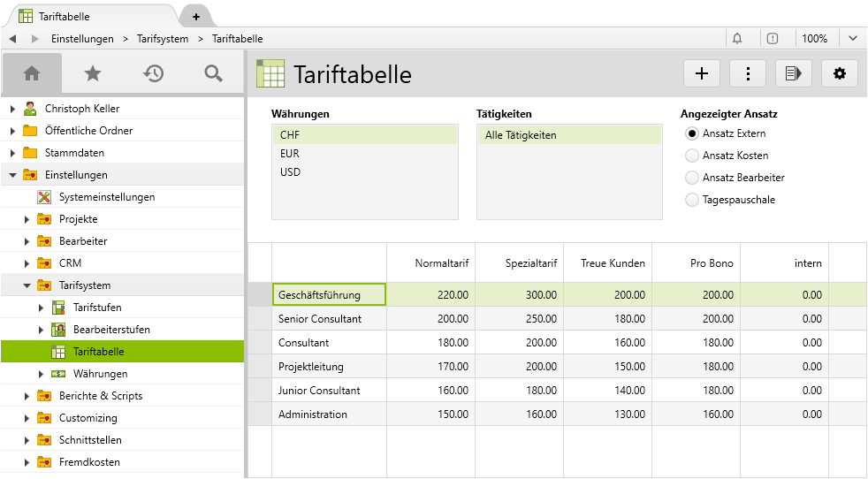Image resolution: width=868 pixels, height=479 pixels.
Task: Open the home navigation tab
Action: [x=32, y=73]
